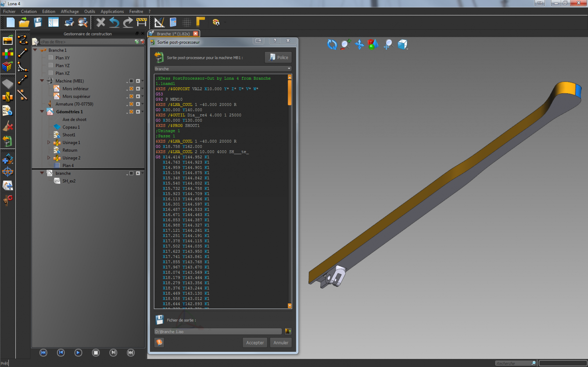Click the G-code listing vertical scrollbar thumb
Image resolution: width=588 pixels, height=367 pixels.
coord(290,92)
